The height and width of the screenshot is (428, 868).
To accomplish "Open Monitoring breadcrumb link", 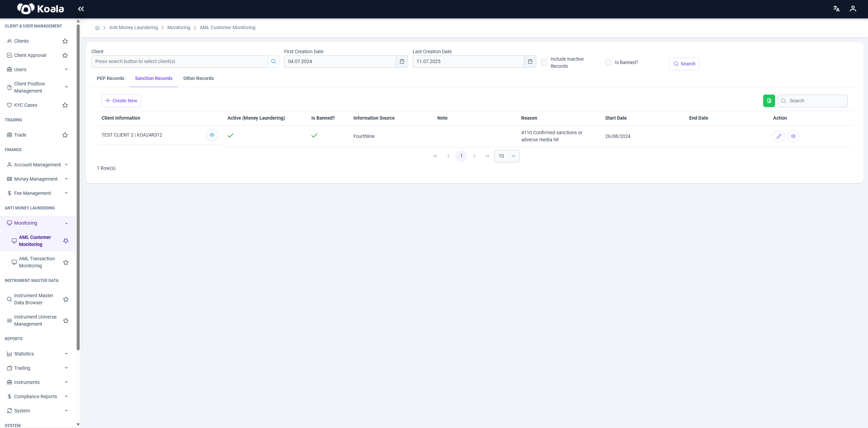I will [x=179, y=28].
